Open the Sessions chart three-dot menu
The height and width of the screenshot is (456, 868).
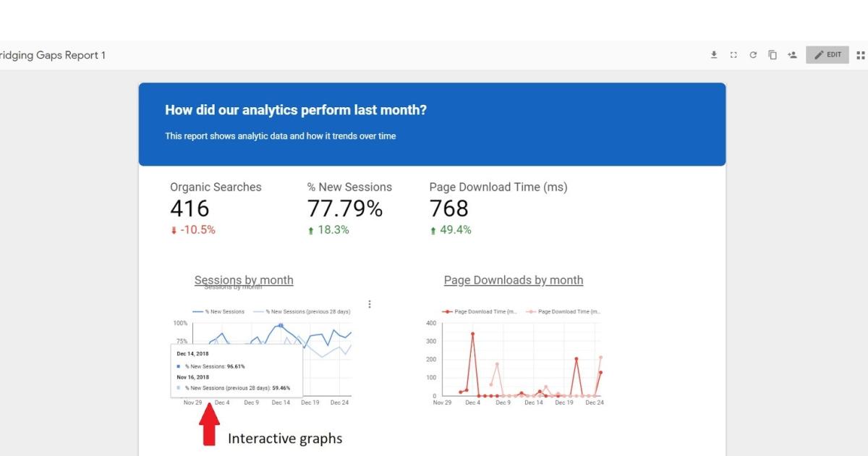370,304
